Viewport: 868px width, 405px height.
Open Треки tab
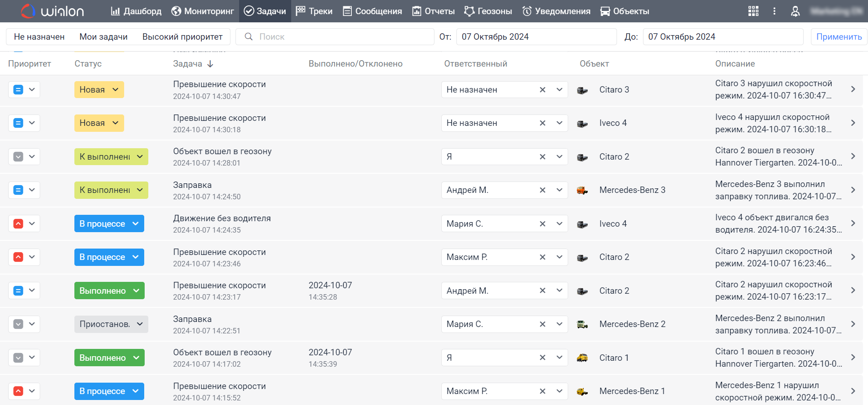[314, 11]
